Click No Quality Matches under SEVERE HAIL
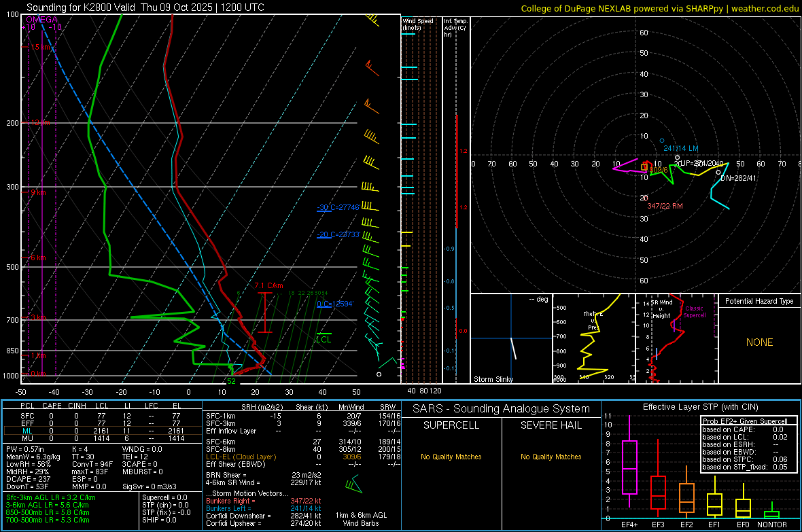The image size is (802, 532). coord(551,457)
